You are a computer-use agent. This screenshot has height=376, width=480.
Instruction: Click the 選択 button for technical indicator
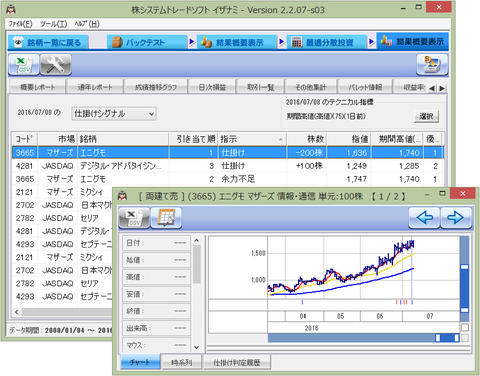click(426, 116)
